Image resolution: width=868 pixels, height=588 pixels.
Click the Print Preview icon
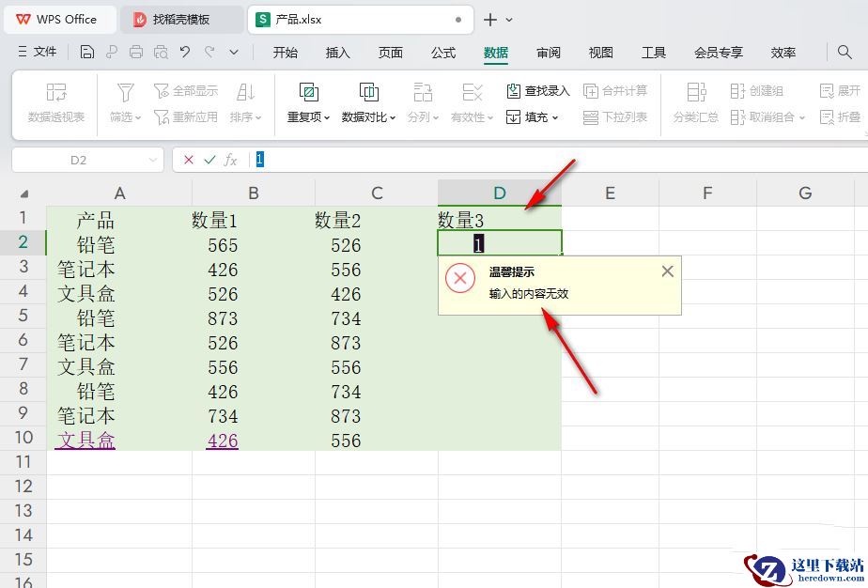tap(161, 52)
